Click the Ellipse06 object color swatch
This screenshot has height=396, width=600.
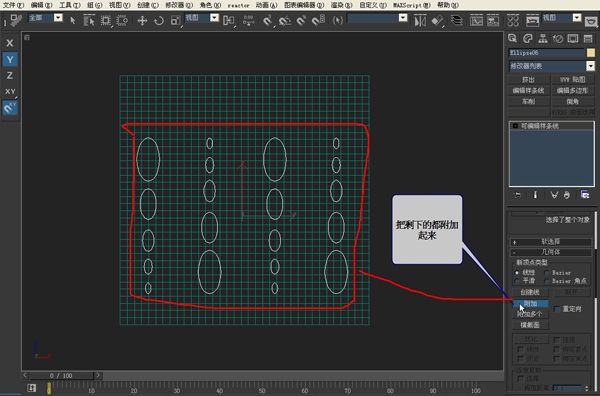click(591, 52)
